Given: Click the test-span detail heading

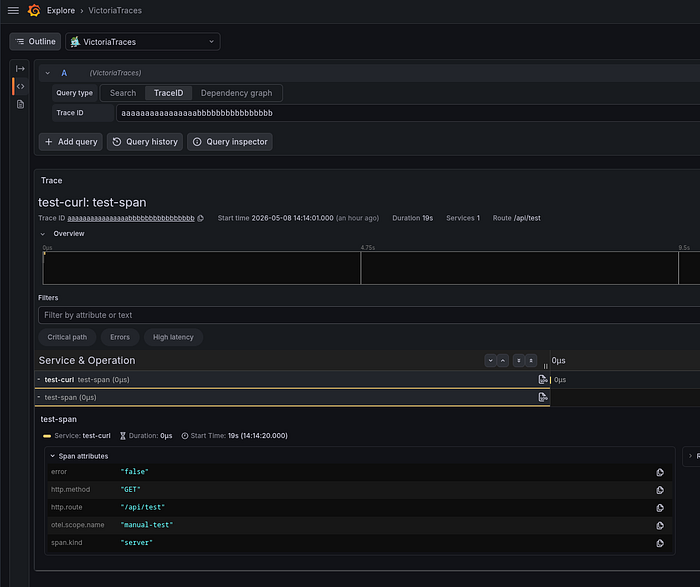Looking at the screenshot, I should (58, 419).
